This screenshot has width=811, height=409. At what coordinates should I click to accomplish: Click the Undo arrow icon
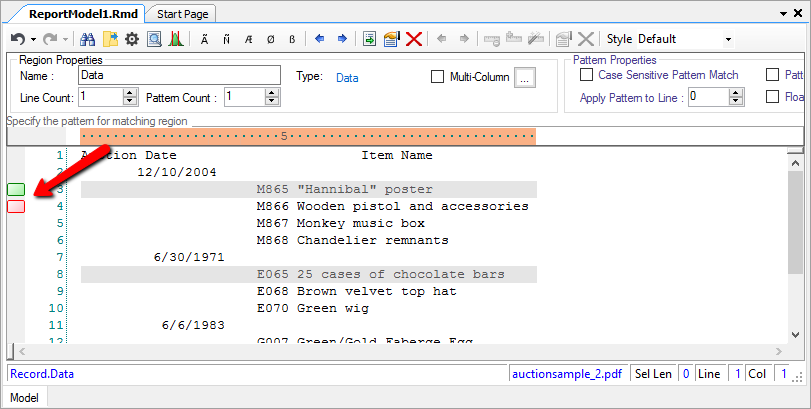[x=17, y=39]
